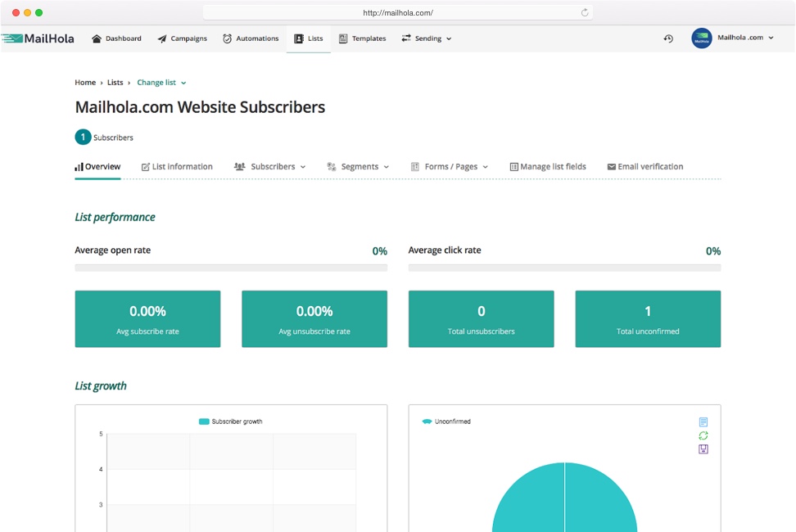Click the Dashboard home icon
This screenshot has width=796, height=532.
coord(97,38)
